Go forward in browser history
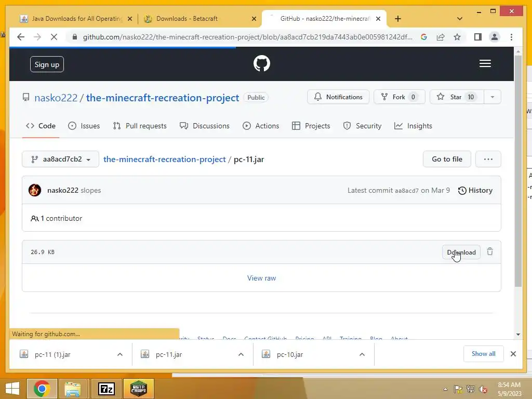 (x=37, y=37)
